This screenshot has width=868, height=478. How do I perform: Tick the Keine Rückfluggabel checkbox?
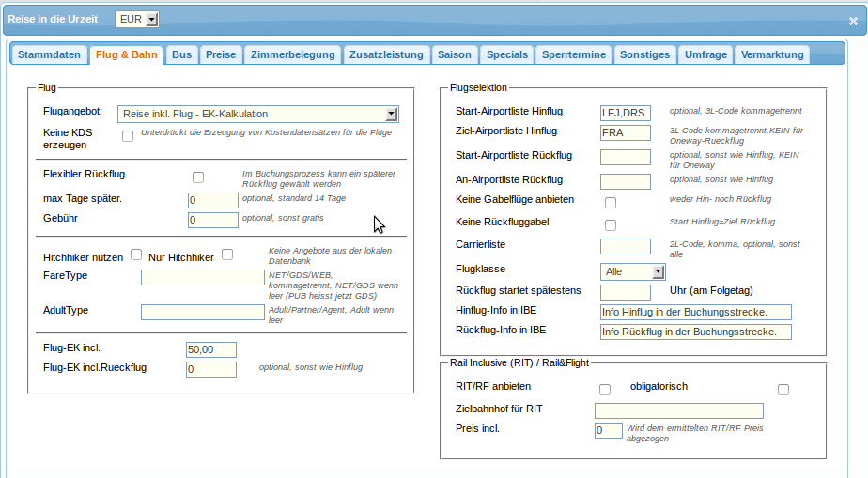[x=611, y=225]
